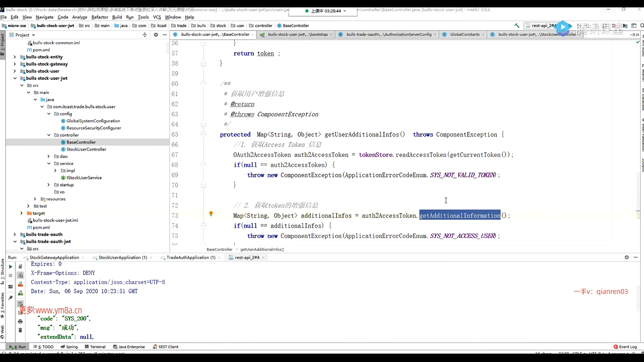This screenshot has width=644, height=362.
Task: Collapse the controller folder
Action: tap(49, 135)
